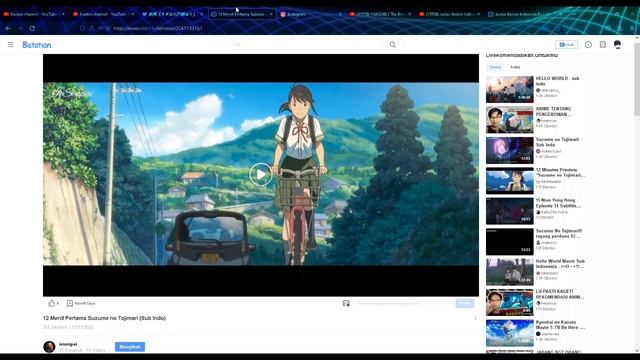The image size is (640, 360).
Task: Select the Anime recommendation tab
Action: tap(515, 67)
